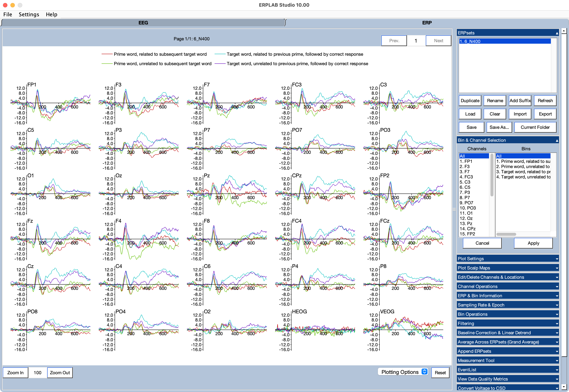Expand the EventList panel

pyautogui.click(x=508, y=370)
